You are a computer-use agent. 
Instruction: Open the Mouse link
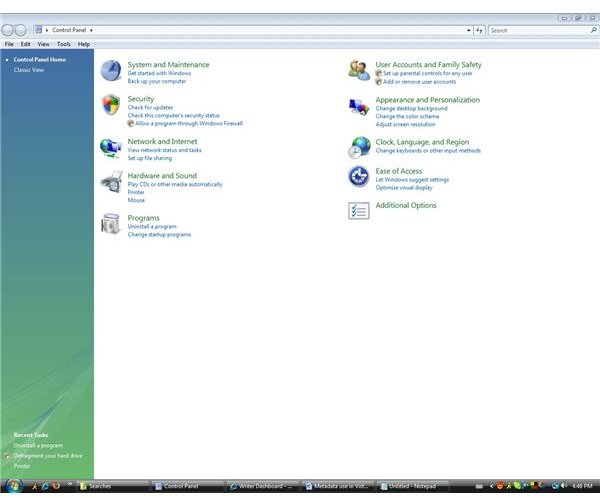point(136,200)
